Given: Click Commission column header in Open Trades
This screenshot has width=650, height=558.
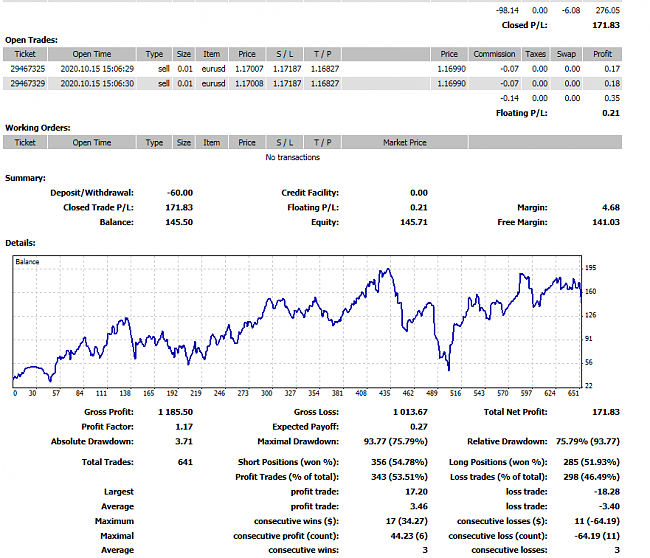Looking at the screenshot, I should click(494, 54).
